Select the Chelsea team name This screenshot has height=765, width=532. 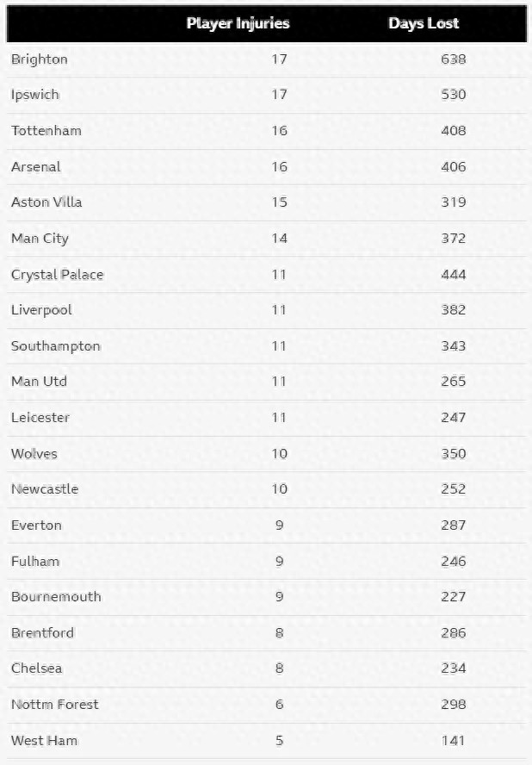37,669
